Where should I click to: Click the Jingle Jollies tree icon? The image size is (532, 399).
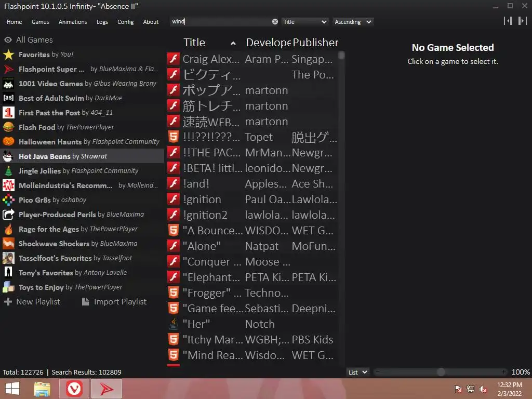8,170
